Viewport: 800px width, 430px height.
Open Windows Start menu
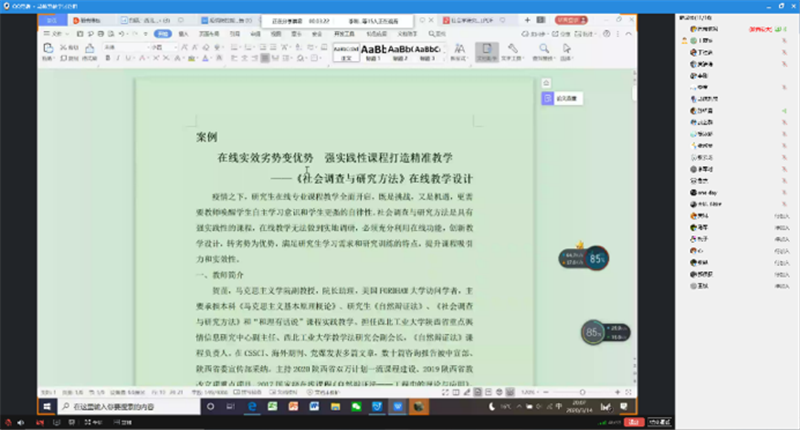pos(47,407)
